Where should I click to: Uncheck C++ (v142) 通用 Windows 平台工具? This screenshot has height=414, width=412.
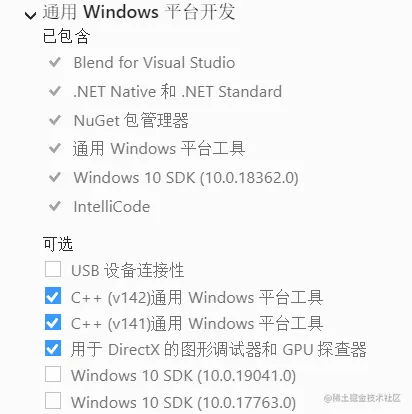[x=53, y=296]
